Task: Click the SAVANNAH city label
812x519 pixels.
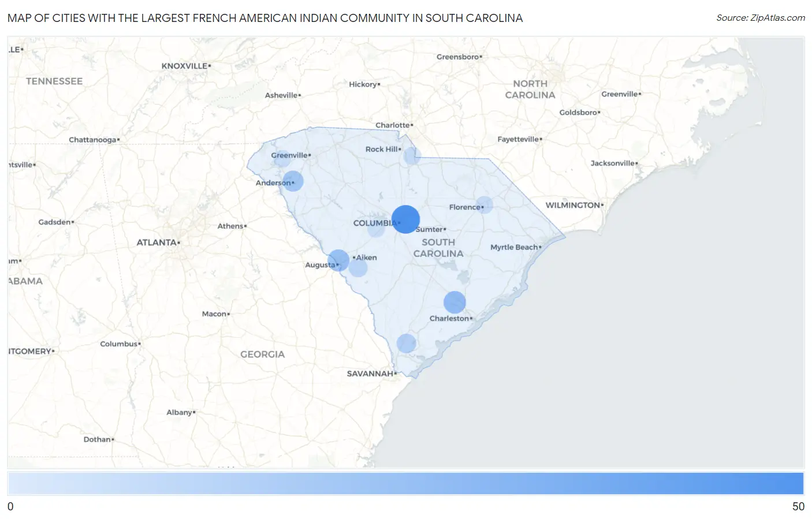Action: coord(370,374)
